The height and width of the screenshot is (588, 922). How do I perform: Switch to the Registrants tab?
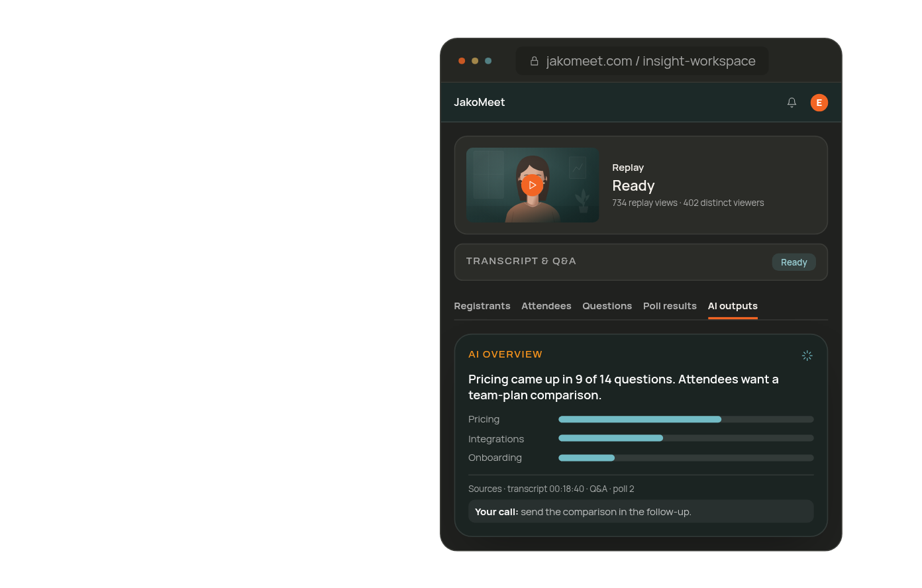482,306
